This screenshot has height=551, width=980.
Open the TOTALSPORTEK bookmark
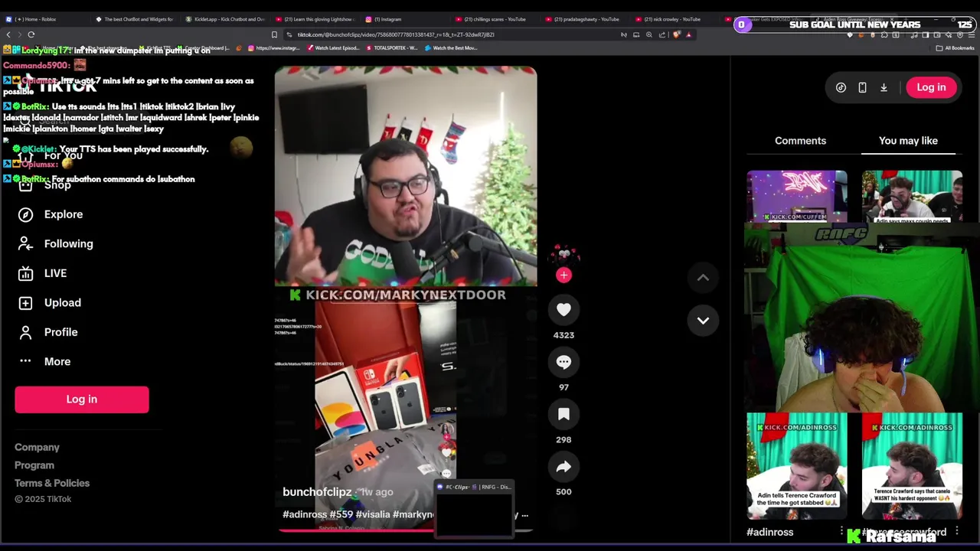click(x=390, y=48)
